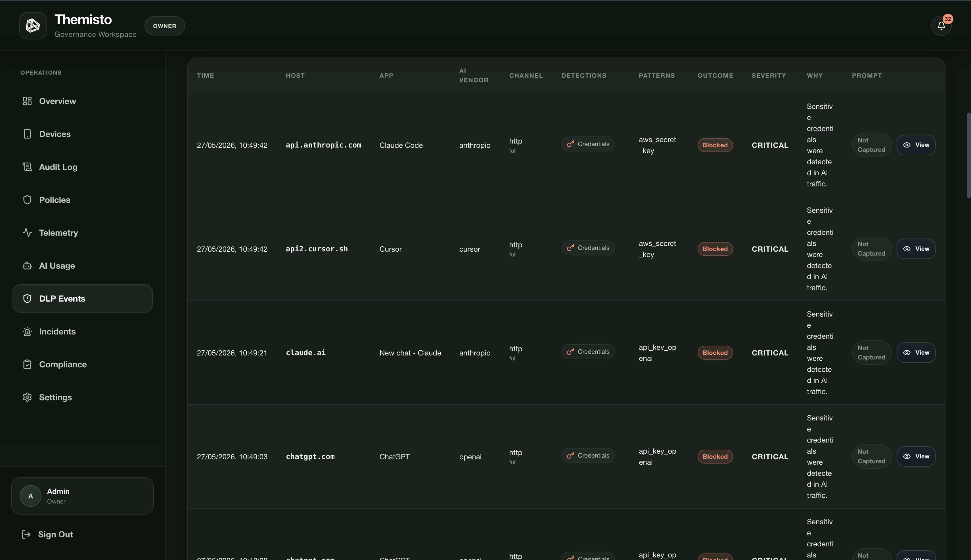Click Blocked badge in Claude Code row
The height and width of the screenshot is (560, 971).
point(715,145)
